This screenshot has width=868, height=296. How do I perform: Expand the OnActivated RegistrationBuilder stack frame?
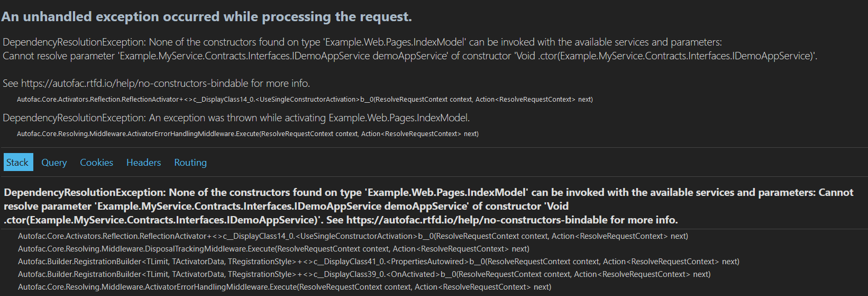coord(364,274)
